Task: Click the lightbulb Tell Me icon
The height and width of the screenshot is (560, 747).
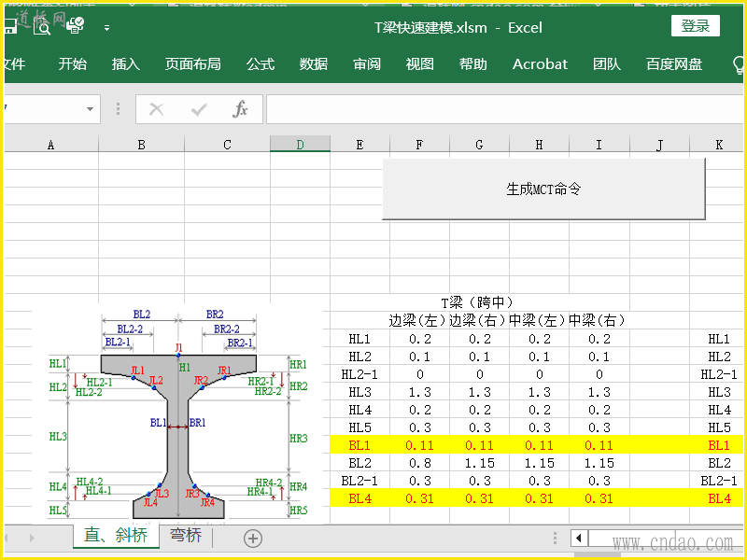Action: 739,64
